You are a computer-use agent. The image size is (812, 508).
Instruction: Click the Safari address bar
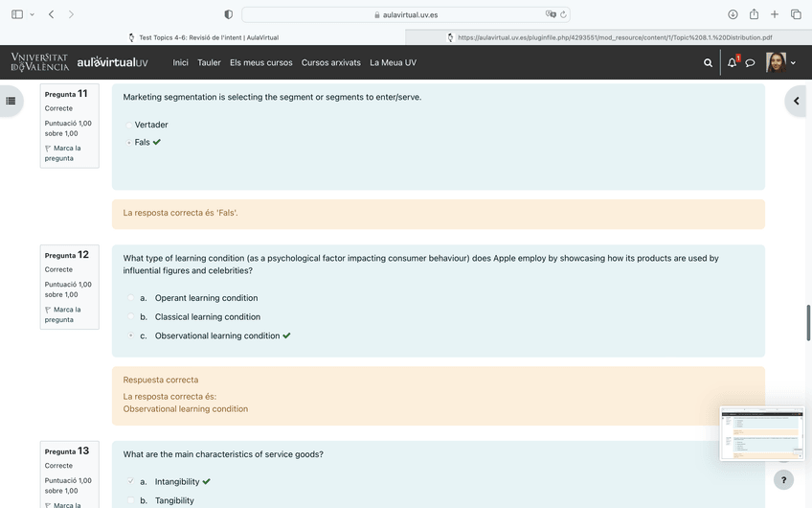click(405, 14)
